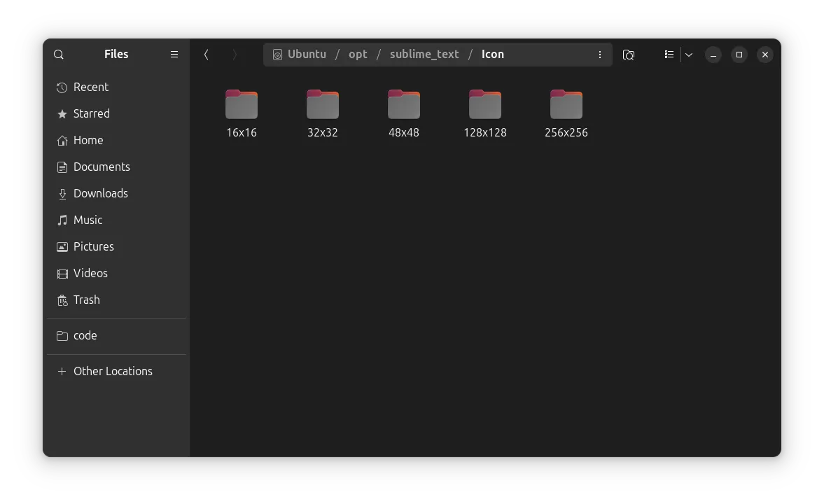Open the main hamburger menu

174,54
